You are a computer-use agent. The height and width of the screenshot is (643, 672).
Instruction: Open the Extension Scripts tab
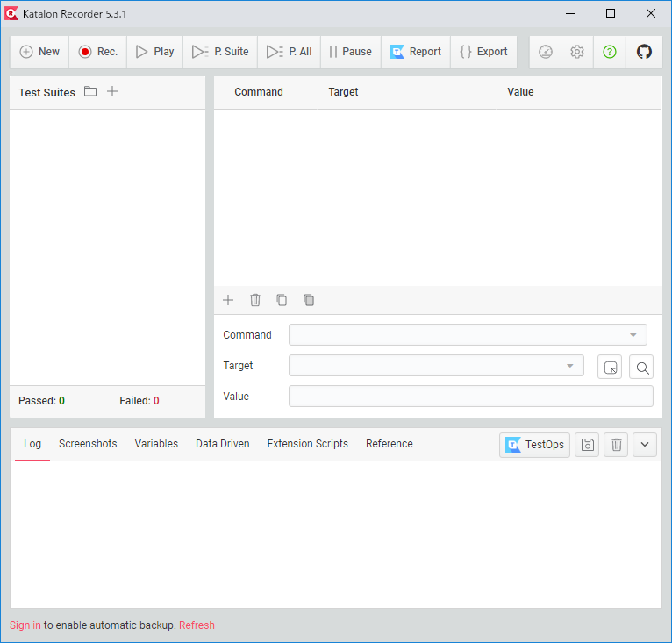[x=308, y=444]
